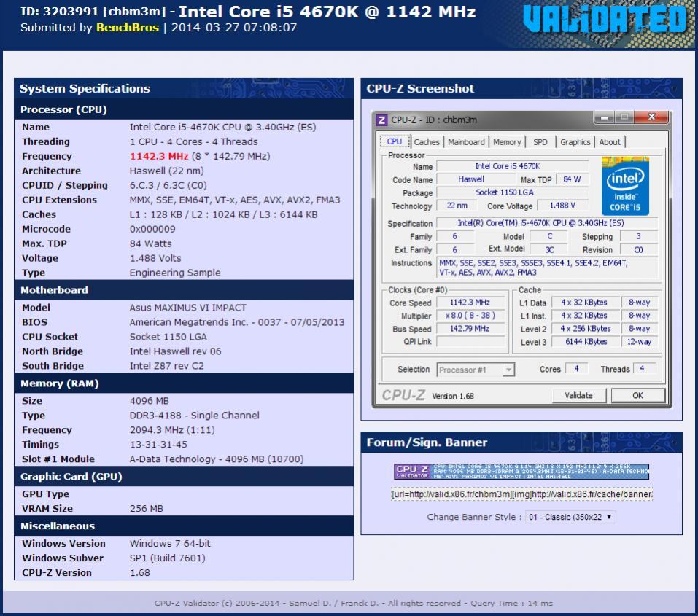This screenshot has height=616, width=698.
Task: Click the Max TDP field showing 84 W
Action: (x=572, y=179)
